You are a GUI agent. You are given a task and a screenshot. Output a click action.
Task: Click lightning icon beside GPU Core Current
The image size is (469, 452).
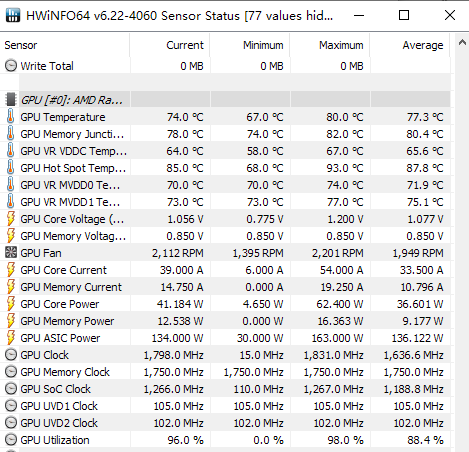(11, 270)
